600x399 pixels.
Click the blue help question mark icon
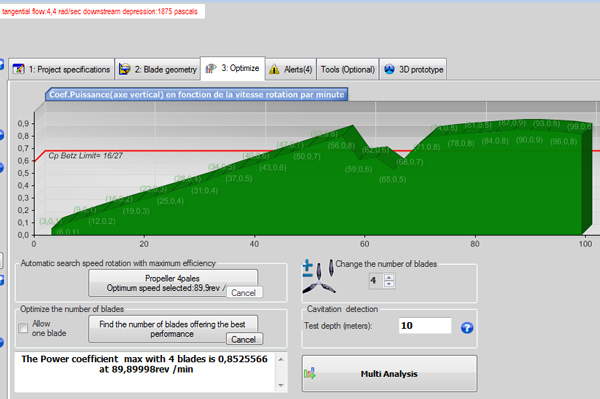coord(466,327)
